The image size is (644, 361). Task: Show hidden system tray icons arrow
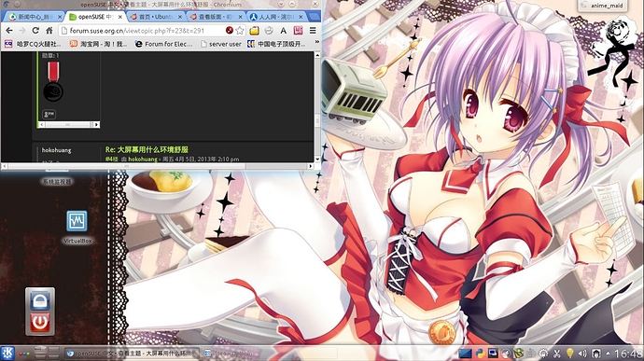pos(608,353)
